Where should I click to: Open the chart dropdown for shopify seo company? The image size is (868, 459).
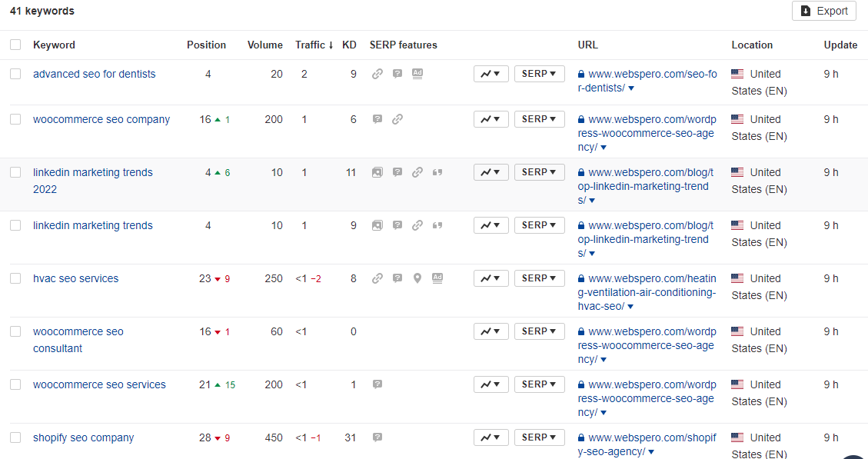pyautogui.click(x=491, y=437)
